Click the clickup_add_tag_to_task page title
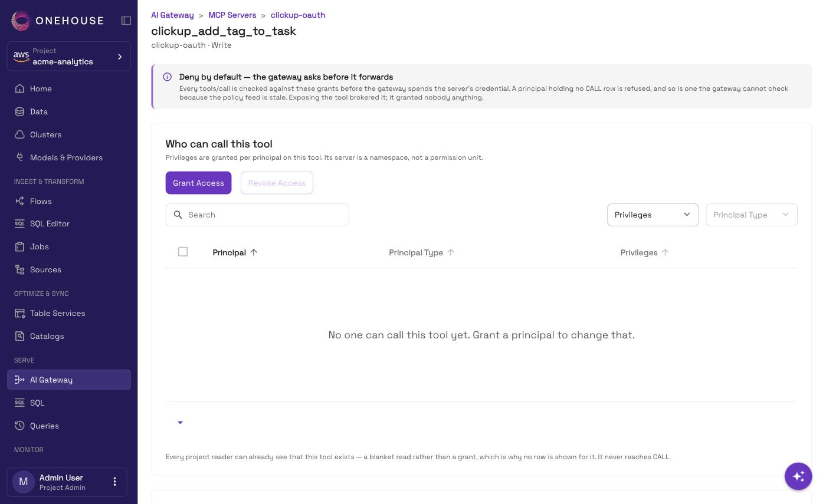826x504 pixels. [224, 31]
